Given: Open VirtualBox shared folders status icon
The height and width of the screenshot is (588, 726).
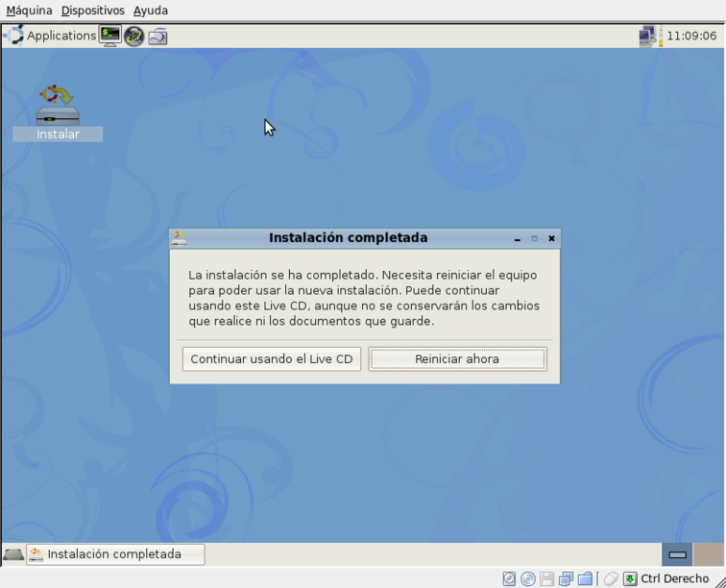Looking at the screenshot, I should coord(585,578).
